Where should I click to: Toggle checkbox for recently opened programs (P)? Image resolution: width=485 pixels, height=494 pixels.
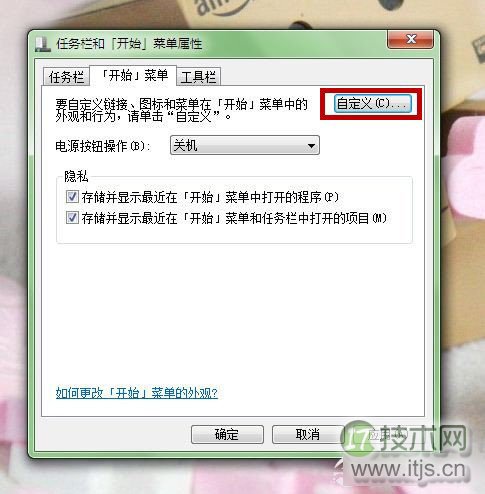pyautogui.click(x=72, y=197)
